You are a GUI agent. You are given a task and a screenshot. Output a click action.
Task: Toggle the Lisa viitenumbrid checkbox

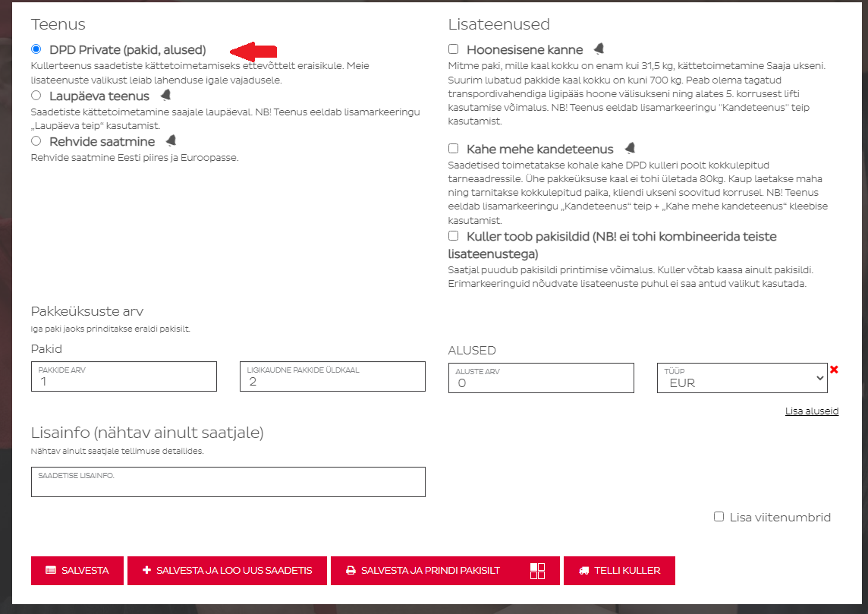719,517
